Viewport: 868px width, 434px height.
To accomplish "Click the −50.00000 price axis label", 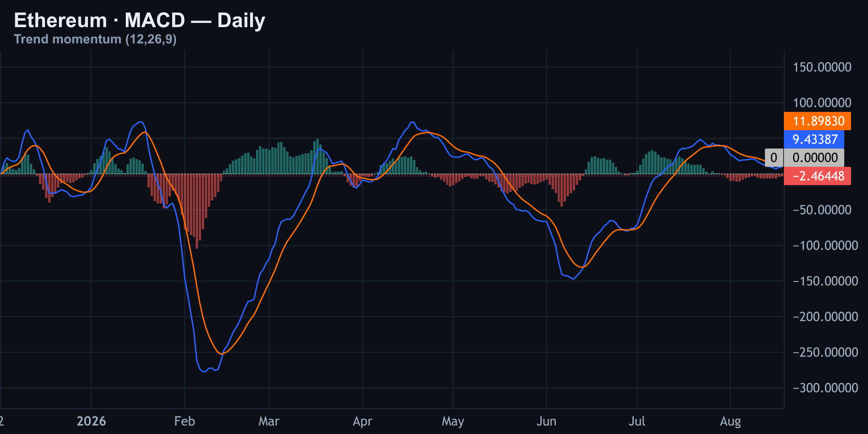I will pyautogui.click(x=822, y=210).
